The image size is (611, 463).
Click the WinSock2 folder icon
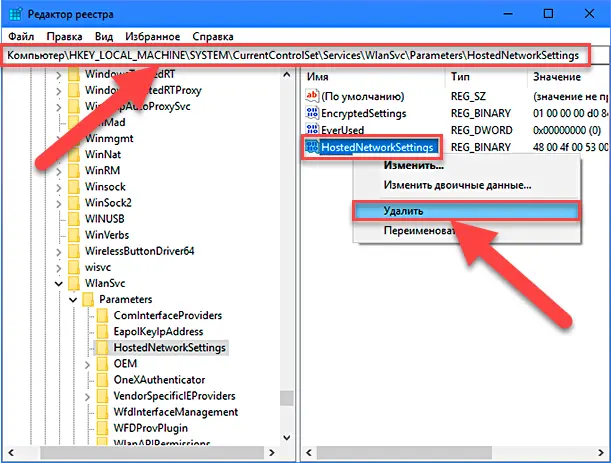point(74,203)
